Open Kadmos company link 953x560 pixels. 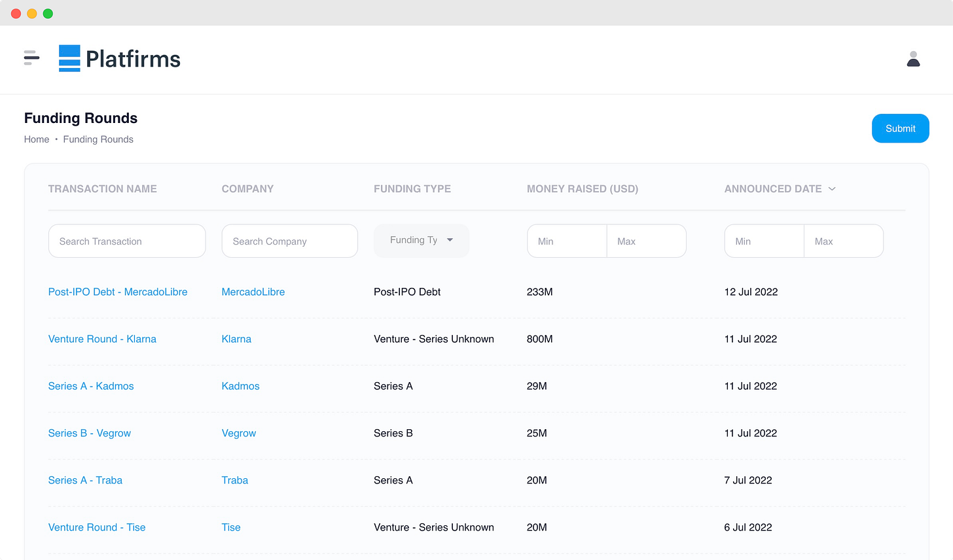pyautogui.click(x=240, y=386)
